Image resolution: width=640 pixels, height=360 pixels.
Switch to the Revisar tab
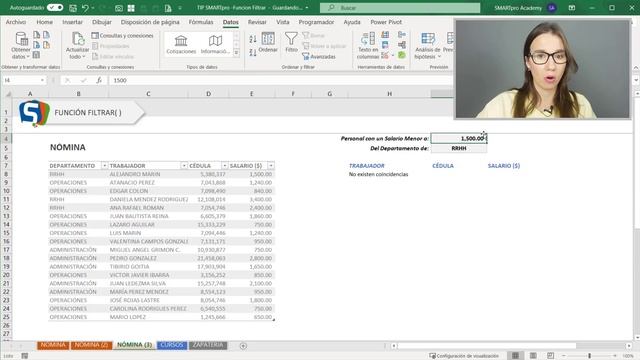pos(257,22)
